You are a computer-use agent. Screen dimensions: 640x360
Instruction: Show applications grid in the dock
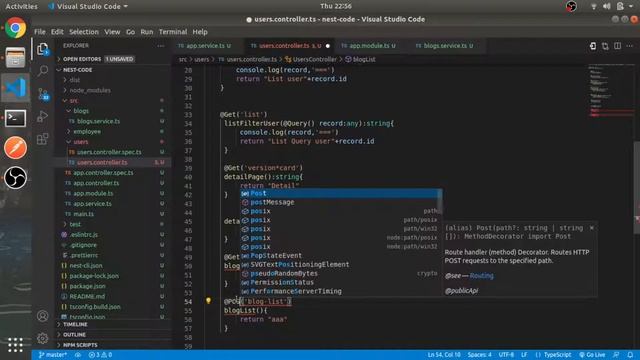tap(16, 344)
